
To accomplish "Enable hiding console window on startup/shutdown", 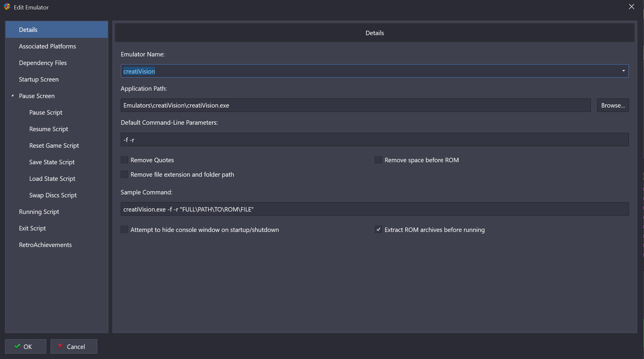I will point(124,230).
